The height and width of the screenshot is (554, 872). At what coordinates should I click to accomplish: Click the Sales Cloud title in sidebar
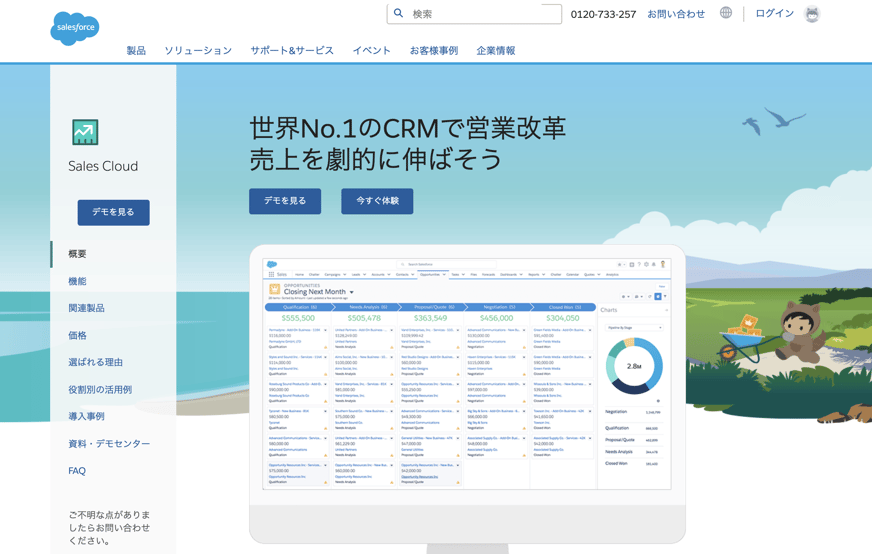coord(103,166)
